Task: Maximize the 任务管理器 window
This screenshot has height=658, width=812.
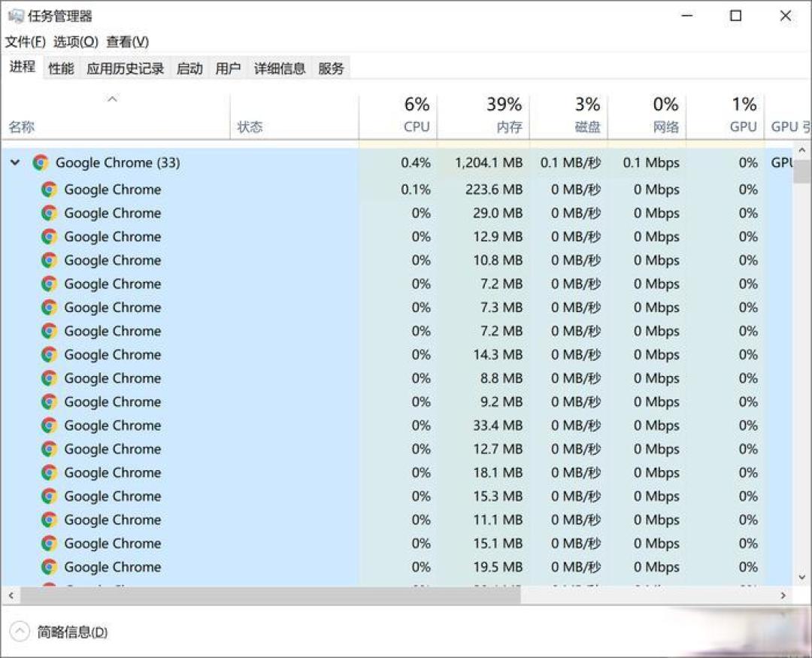Action: pyautogui.click(x=736, y=16)
